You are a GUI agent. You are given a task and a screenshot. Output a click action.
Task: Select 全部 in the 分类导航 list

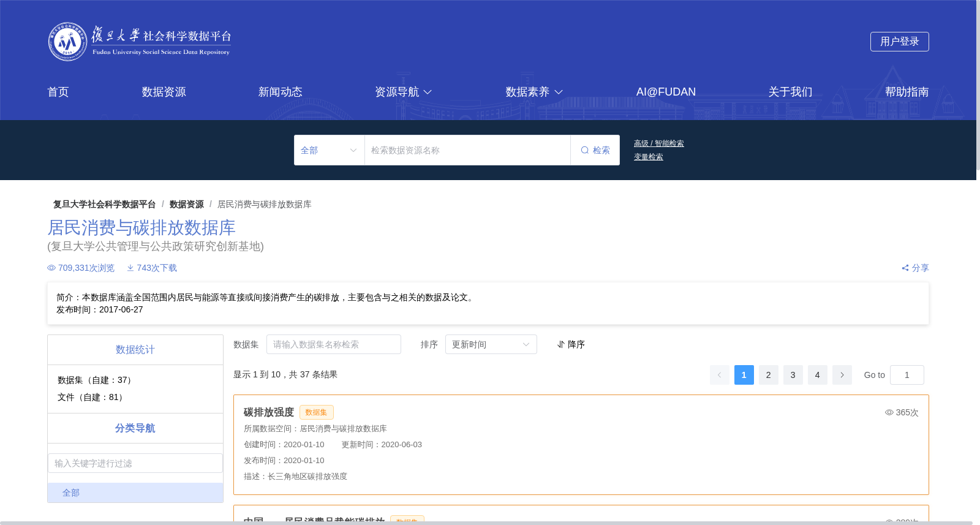click(135, 493)
